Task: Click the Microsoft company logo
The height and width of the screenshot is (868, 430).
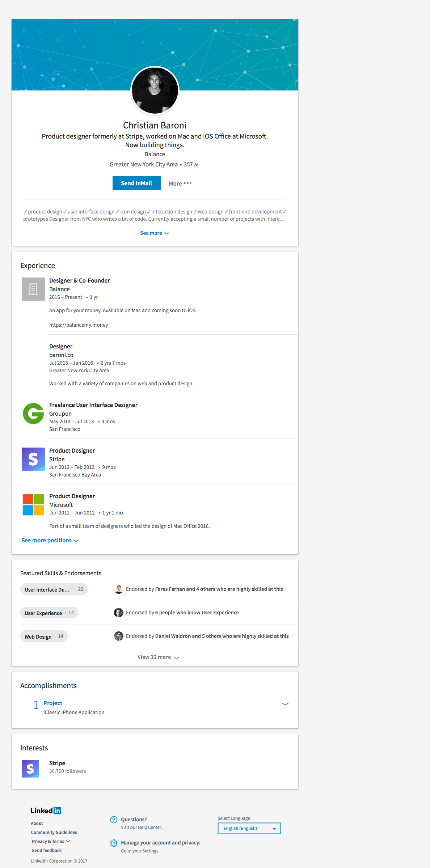Action: point(33,505)
